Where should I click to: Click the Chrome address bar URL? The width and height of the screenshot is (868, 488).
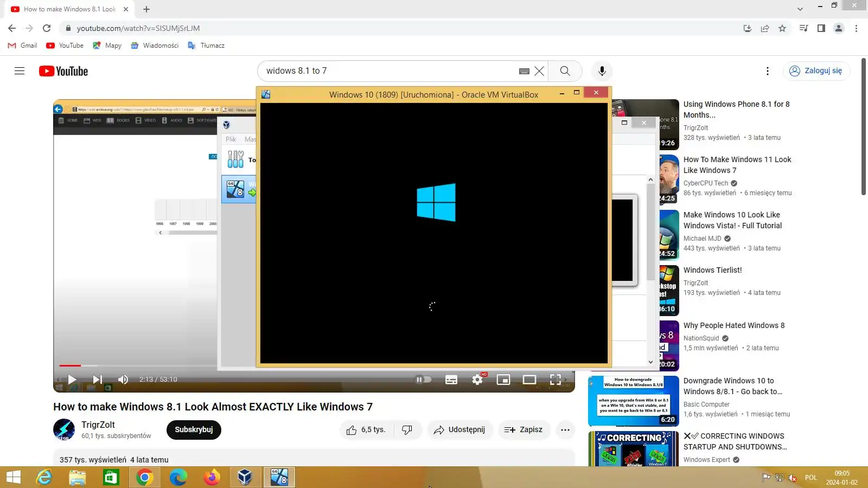coord(138,28)
